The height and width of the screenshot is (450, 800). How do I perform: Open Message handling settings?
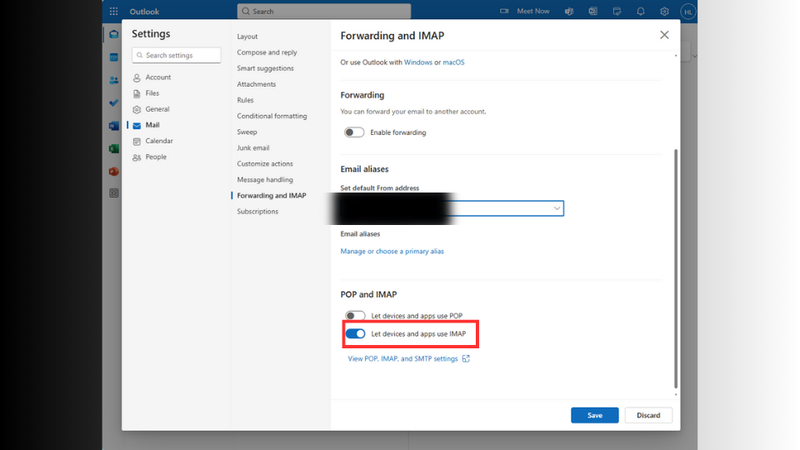pyautogui.click(x=265, y=180)
